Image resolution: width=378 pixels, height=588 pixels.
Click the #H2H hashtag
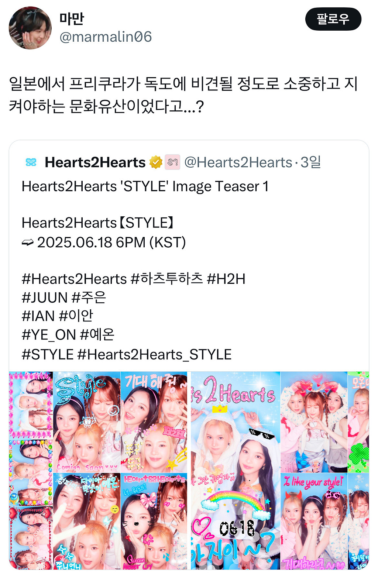point(226,279)
